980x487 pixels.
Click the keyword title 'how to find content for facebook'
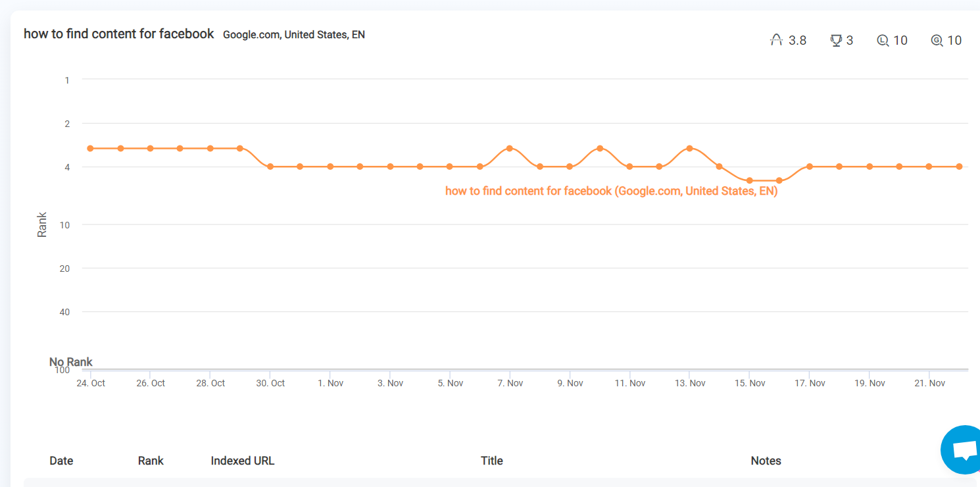pyautogui.click(x=119, y=34)
